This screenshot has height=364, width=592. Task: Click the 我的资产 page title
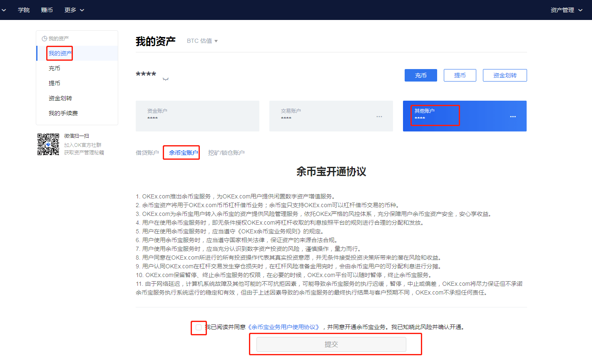156,41
